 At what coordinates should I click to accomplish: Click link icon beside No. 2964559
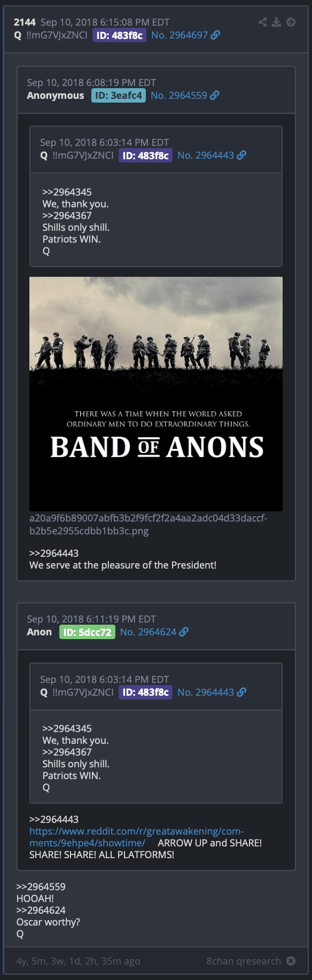click(x=214, y=96)
